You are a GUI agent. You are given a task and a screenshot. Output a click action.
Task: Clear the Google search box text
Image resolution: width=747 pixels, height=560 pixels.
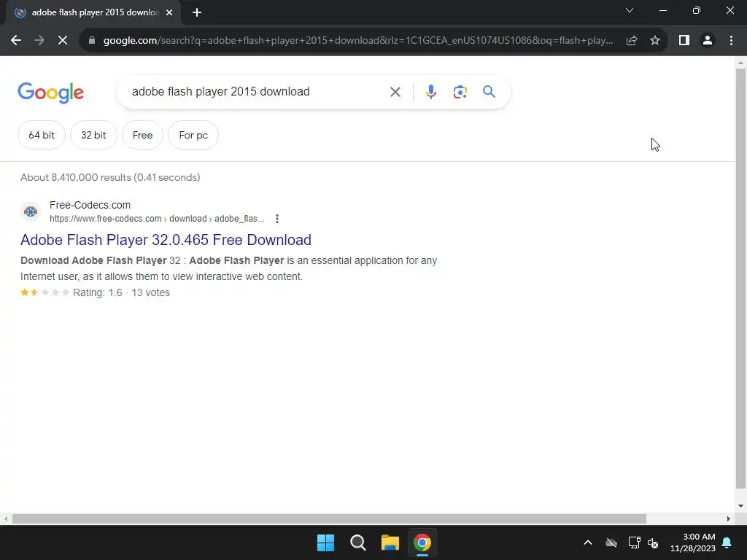coord(395,92)
